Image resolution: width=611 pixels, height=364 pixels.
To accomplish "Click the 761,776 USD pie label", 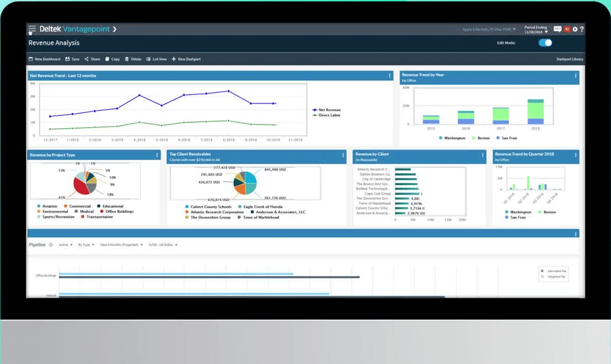I will pyautogui.click(x=275, y=198).
